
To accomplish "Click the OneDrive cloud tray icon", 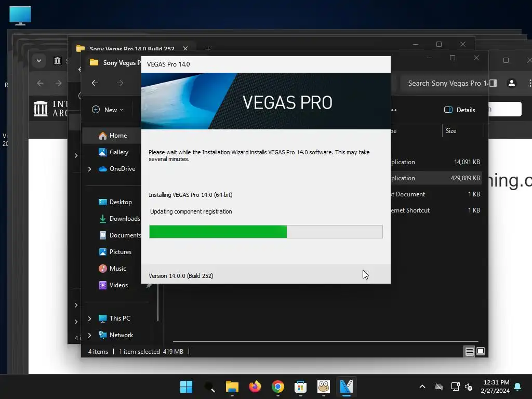I will point(439,387).
